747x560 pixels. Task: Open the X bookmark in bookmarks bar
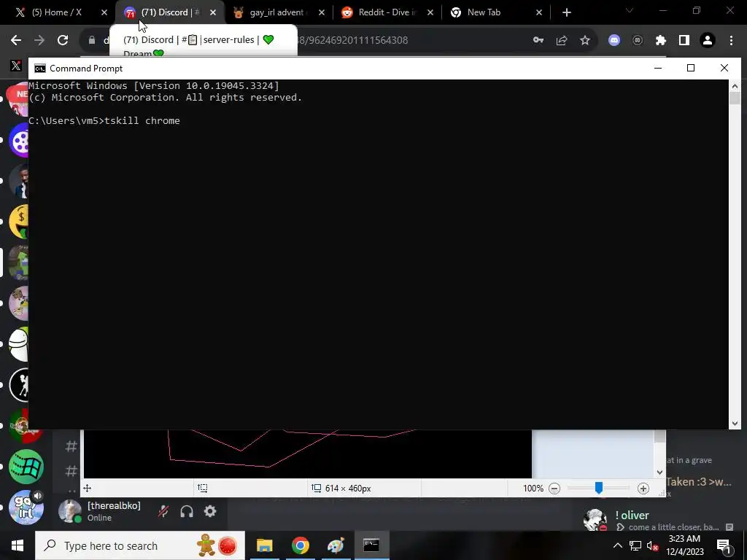[x=16, y=65]
